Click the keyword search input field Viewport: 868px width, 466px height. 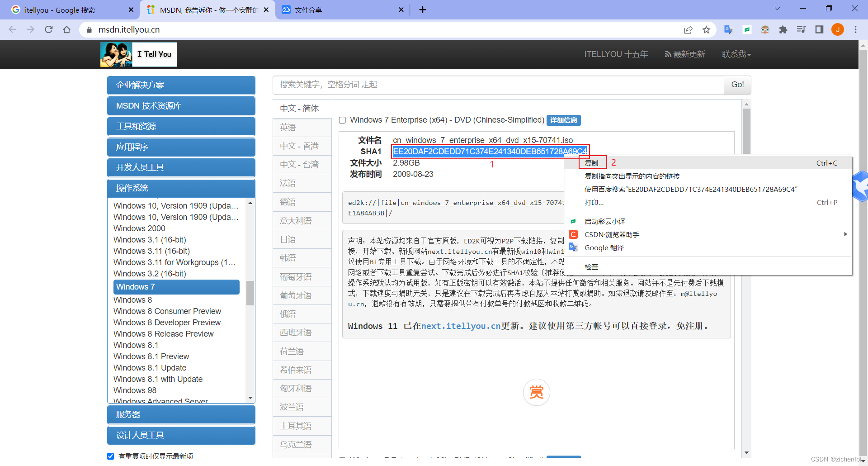pyautogui.click(x=498, y=85)
